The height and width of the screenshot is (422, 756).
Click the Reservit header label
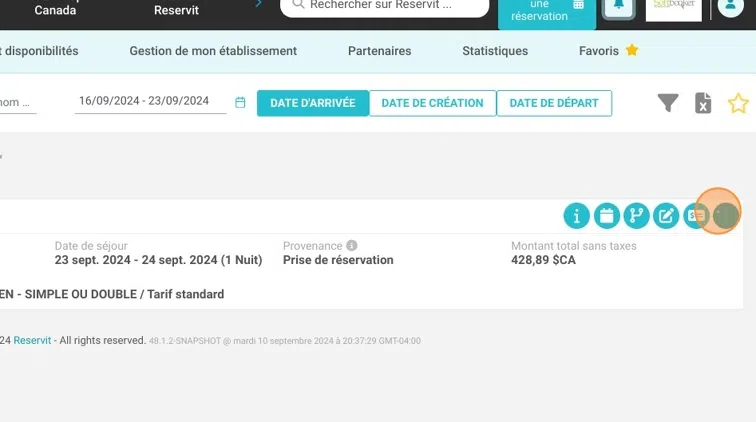click(176, 10)
